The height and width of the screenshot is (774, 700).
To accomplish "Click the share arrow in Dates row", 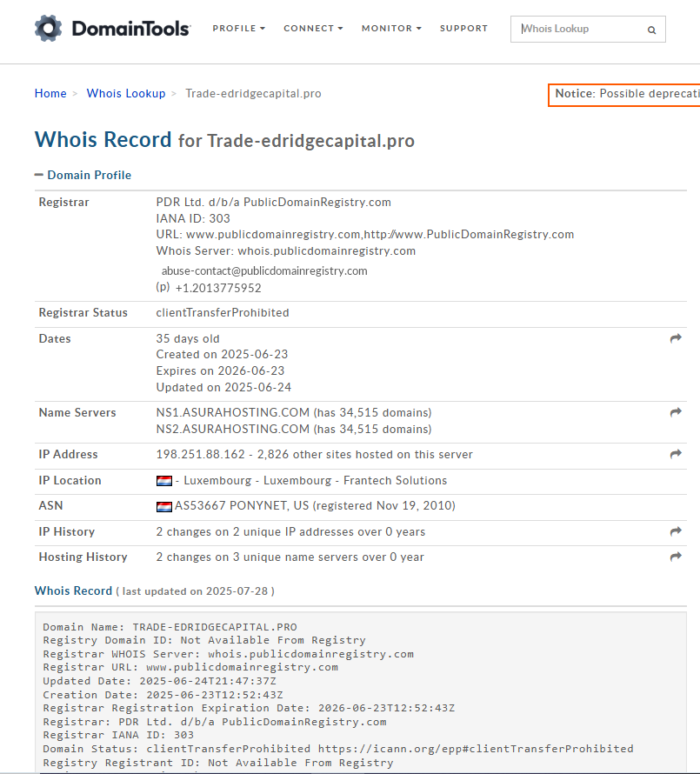I will tap(676, 338).
